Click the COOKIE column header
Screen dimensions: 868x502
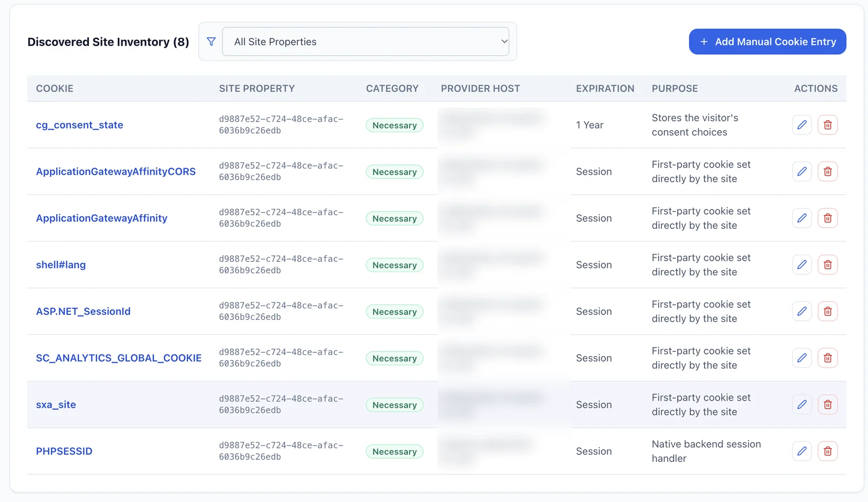tap(55, 88)
